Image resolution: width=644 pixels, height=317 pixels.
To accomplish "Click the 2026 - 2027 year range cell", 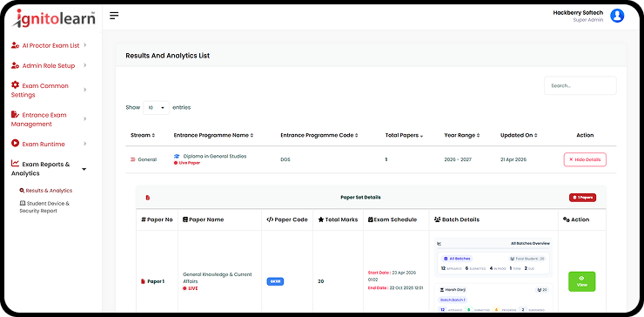I will coord(458,159).
